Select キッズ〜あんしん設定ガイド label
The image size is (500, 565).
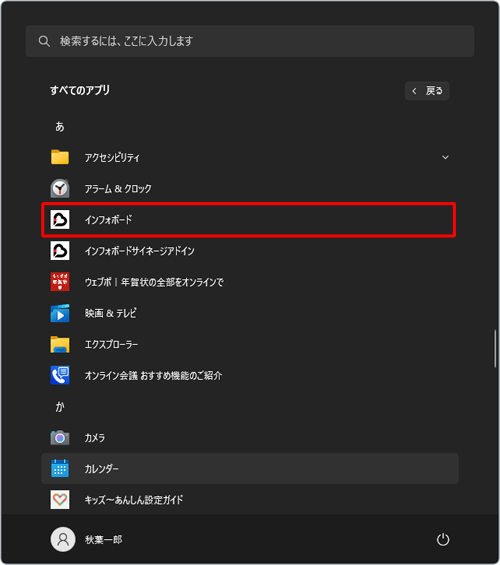tap(134, 500)
